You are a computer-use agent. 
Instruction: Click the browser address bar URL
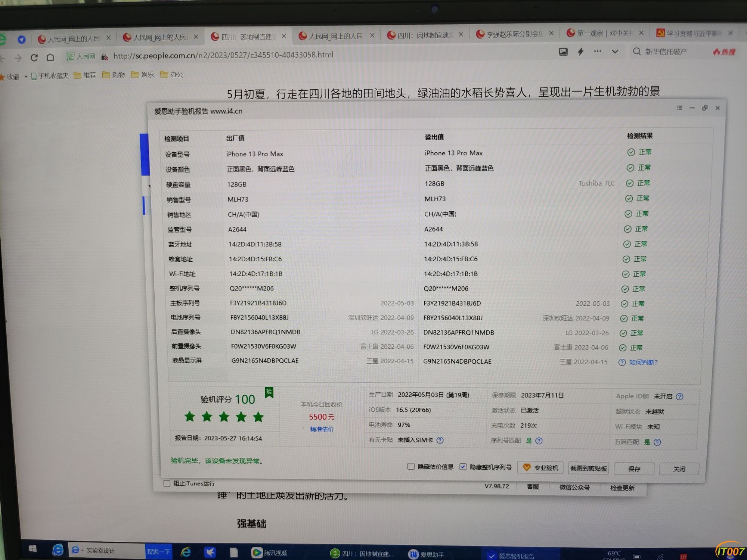(223, 55)
